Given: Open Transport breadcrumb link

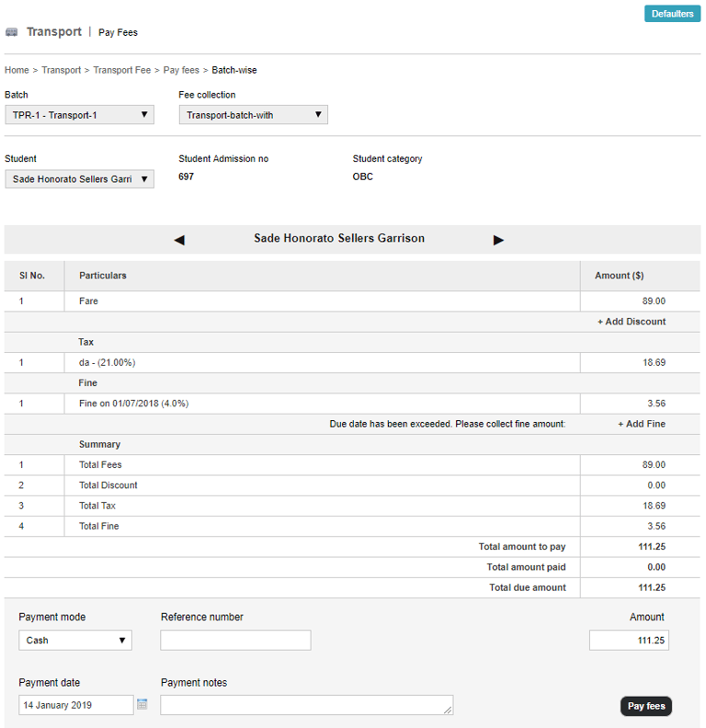Looking at the screenshot, I should point(61,70).
